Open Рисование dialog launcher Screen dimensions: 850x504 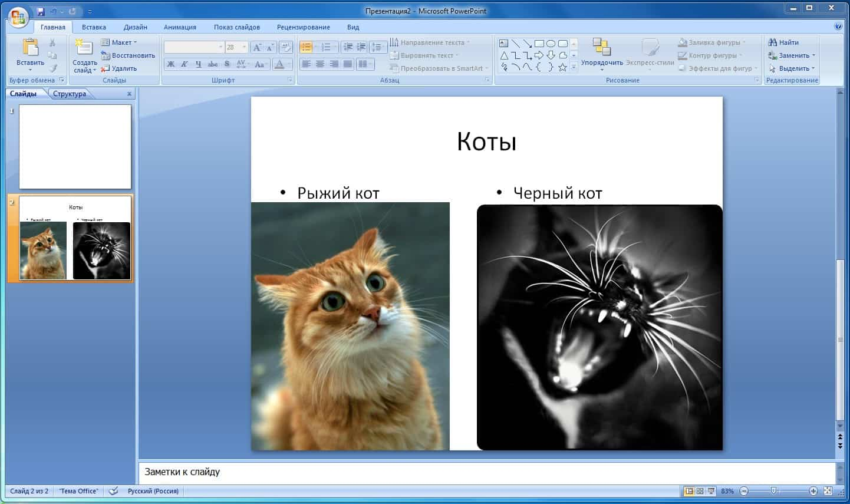[757, 80]
